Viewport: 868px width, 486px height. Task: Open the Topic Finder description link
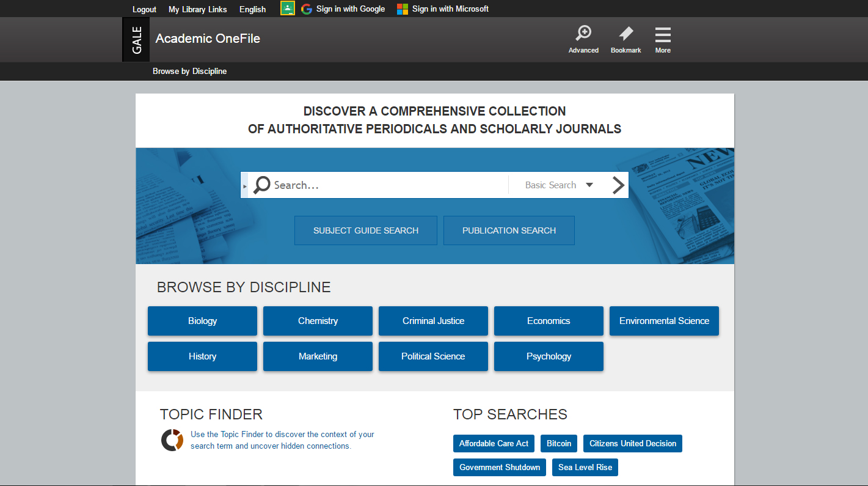(282, 440)
